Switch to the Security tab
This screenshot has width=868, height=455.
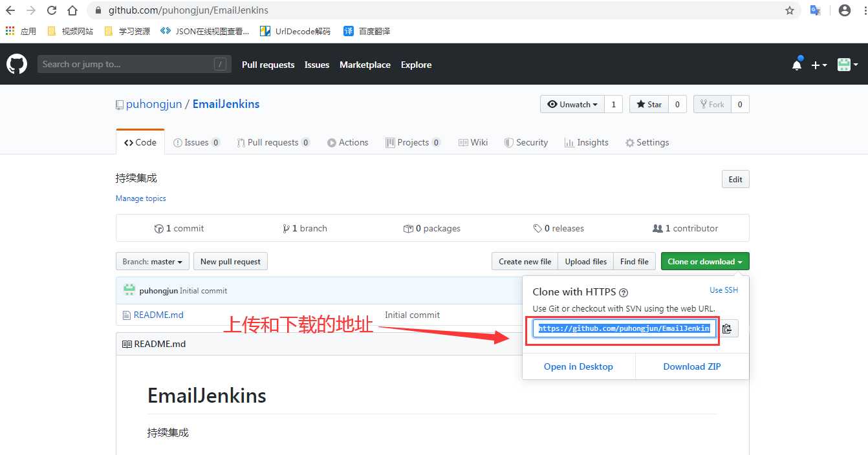526,142
